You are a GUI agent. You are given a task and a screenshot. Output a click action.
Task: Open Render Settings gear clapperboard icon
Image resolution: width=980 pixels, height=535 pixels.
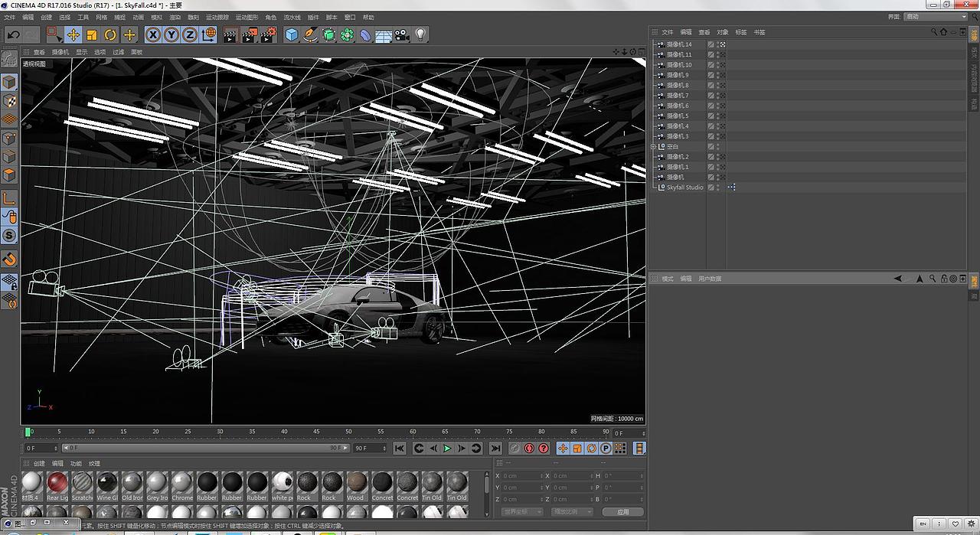point(268,34)
